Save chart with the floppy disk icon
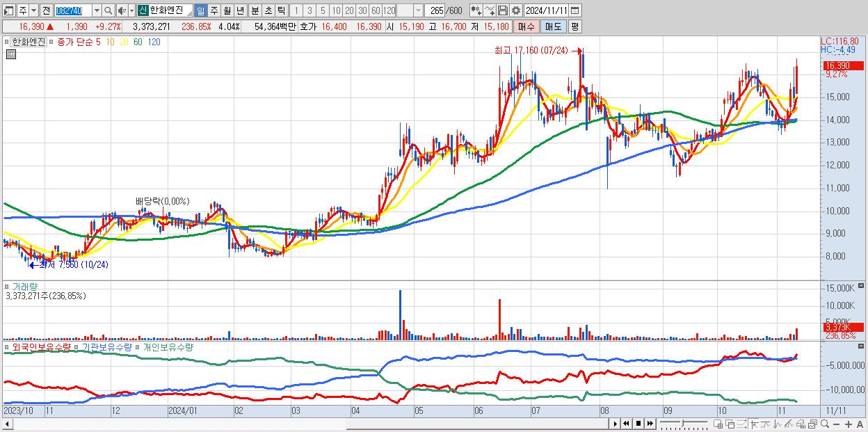This screenshot has height=432, width=868. point(503,10)
